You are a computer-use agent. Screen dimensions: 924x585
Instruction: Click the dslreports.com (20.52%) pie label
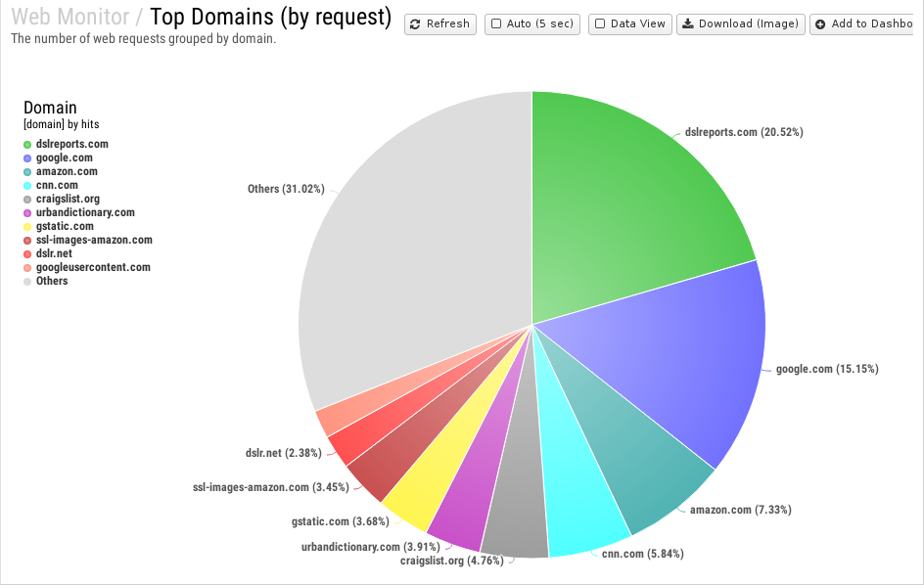744,132
